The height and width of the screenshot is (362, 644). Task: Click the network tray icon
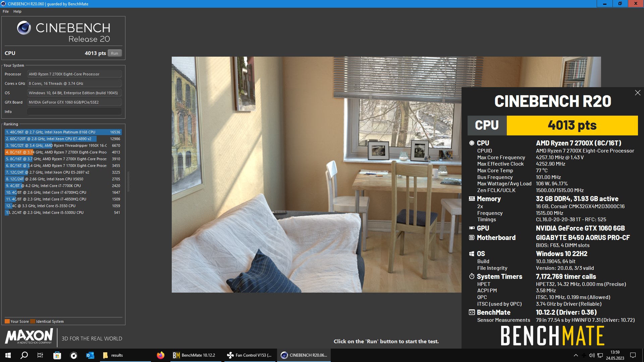(600, 355)
